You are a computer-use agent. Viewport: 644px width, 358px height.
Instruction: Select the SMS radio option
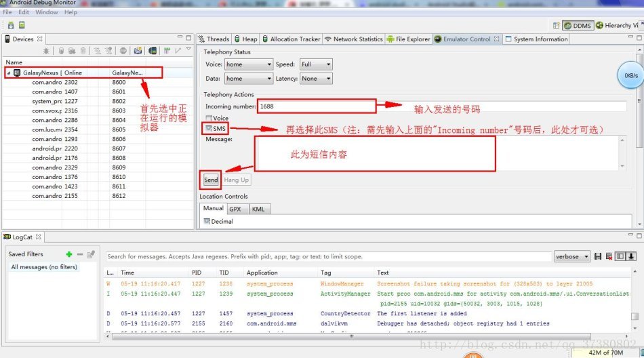click(209, 128)
